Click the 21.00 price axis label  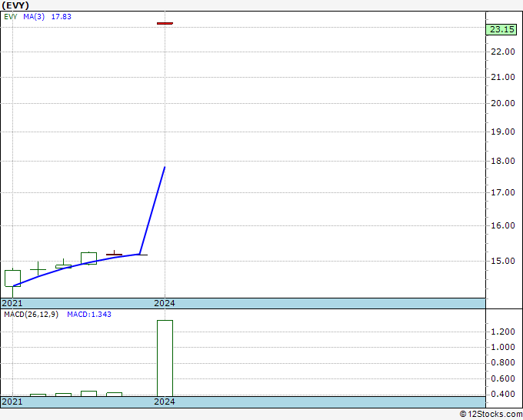point(503,77)
